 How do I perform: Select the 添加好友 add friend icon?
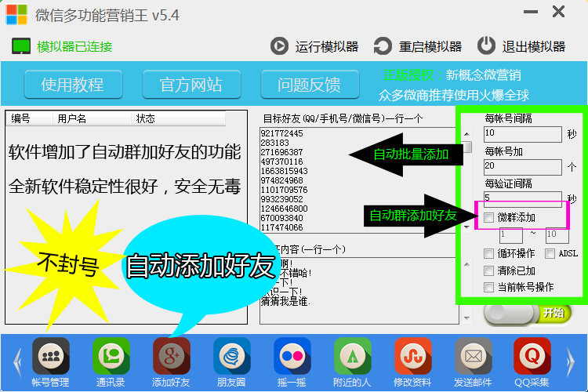[x=172, y=356]
